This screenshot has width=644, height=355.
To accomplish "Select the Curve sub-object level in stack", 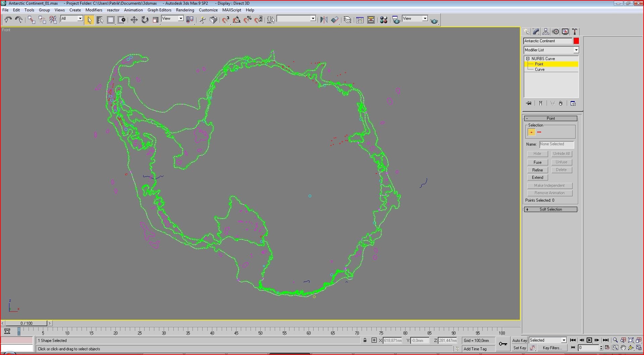I will [539, 69].
